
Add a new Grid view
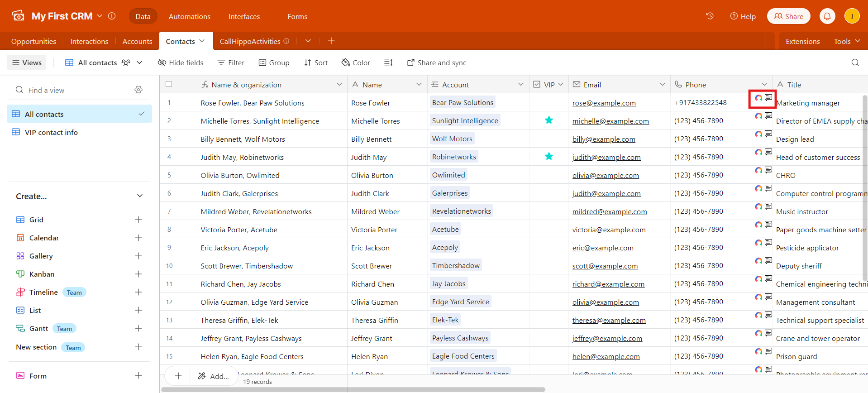138,220
